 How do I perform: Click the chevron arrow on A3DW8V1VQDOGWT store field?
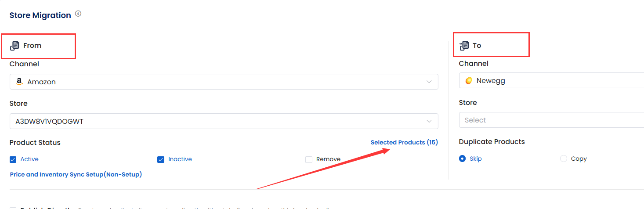[429, 121]
